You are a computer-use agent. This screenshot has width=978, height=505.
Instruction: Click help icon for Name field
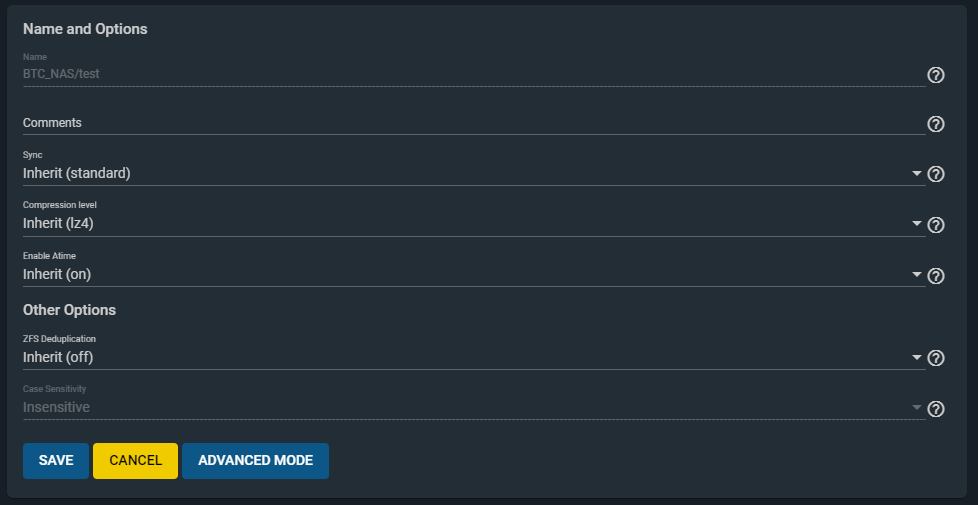click(x=936, y=75)
